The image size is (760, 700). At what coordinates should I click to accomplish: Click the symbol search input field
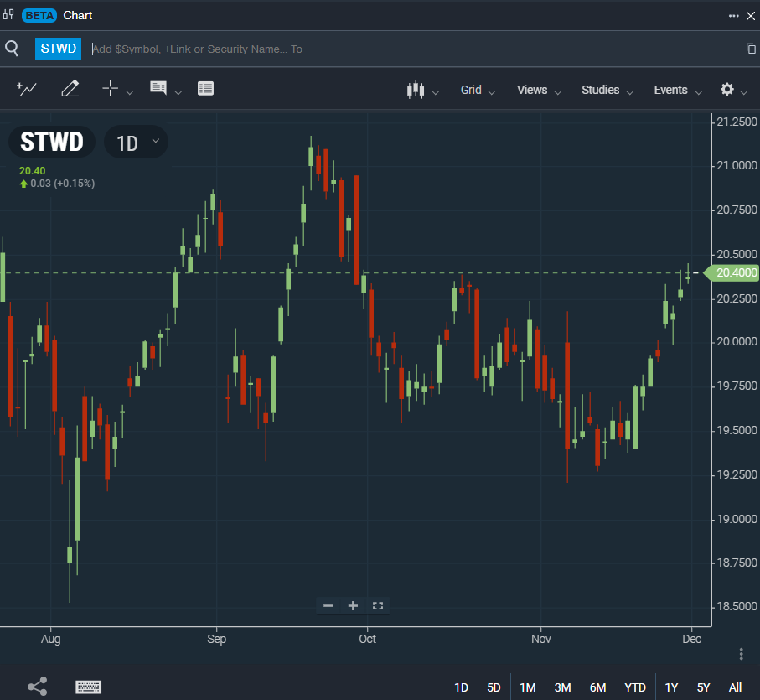[416, 49]
